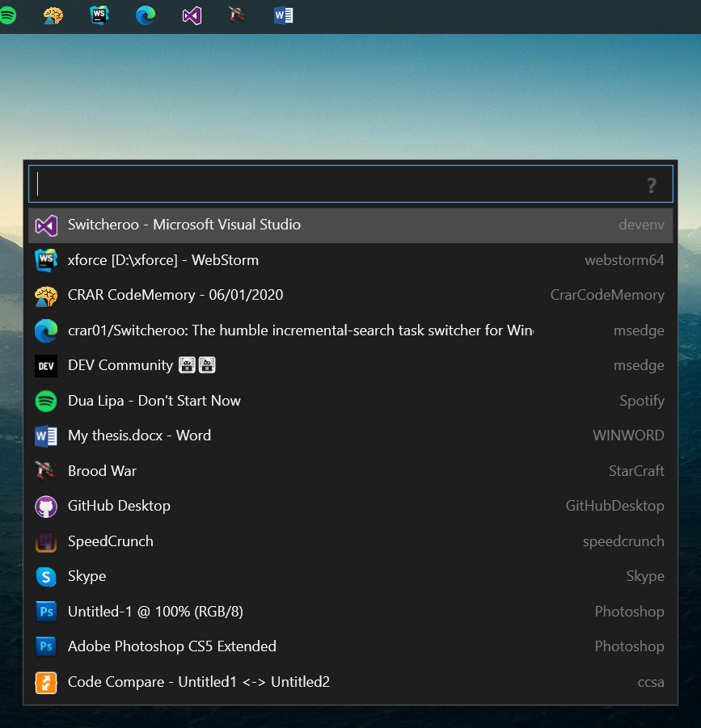The height and width of the screenshot is (728, 701).
Task: Select the Brood War entry
Action: (351, 471)
